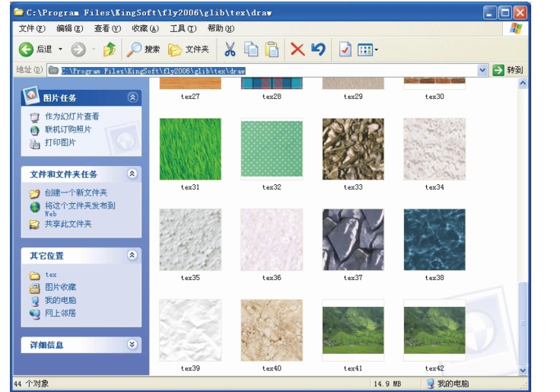Select the tex33 rocky thumbnail
The image size is (560, 392).
click(x=353, y=149)
